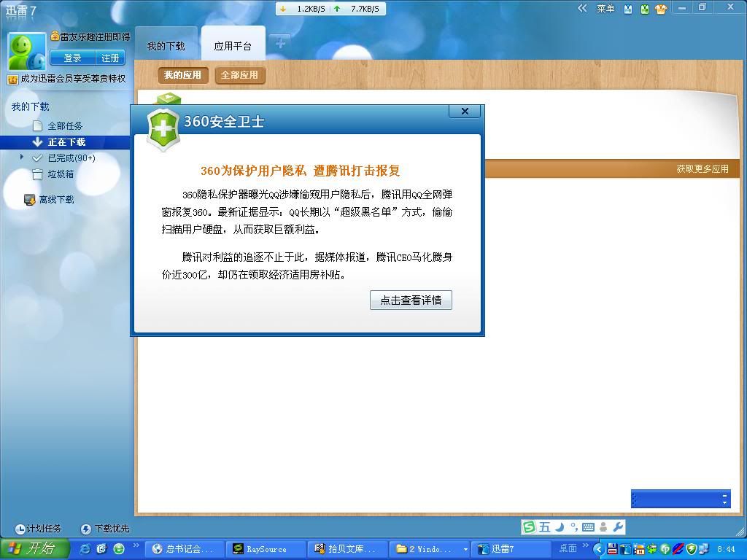This screenshot has width=747, height=560.
Task: Expand the 桌面 toolbar chevron
Action: tap(586, 545)
